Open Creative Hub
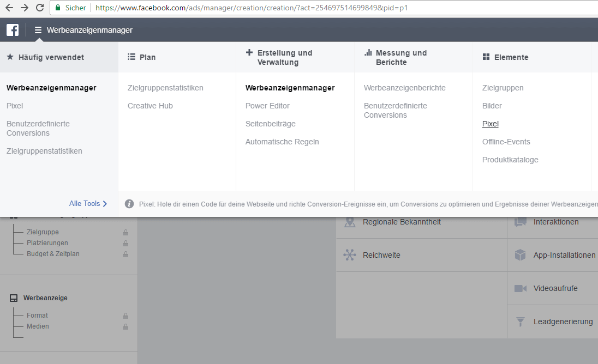Image resolution: width=598 pixels, height=364 pixels. click(150, 106)
